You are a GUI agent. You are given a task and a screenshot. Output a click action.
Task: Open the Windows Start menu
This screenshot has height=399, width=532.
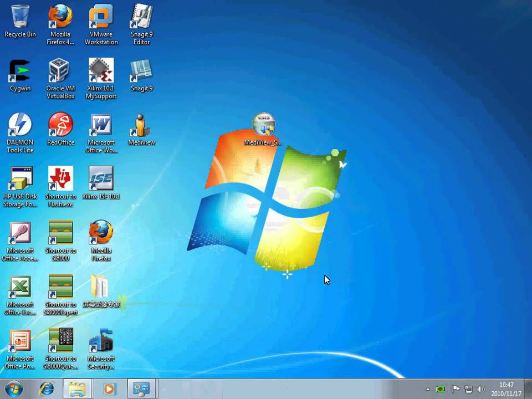(x=13, y=389)
